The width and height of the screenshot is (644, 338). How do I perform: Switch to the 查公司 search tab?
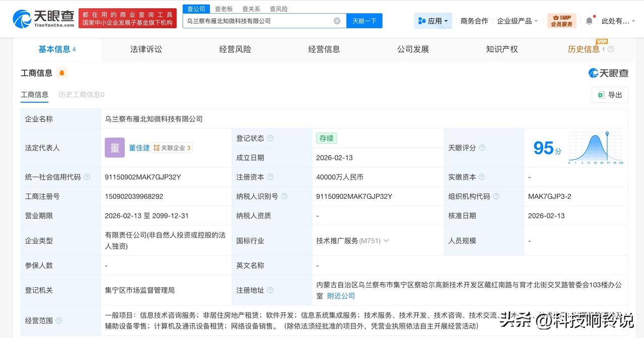[x=197, y=9]
